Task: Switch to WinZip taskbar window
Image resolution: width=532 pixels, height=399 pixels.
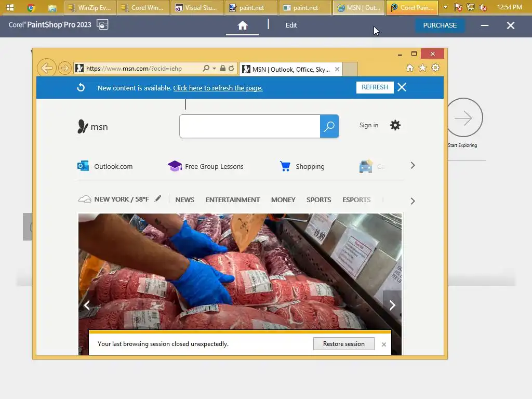Action: click(90, 7)
